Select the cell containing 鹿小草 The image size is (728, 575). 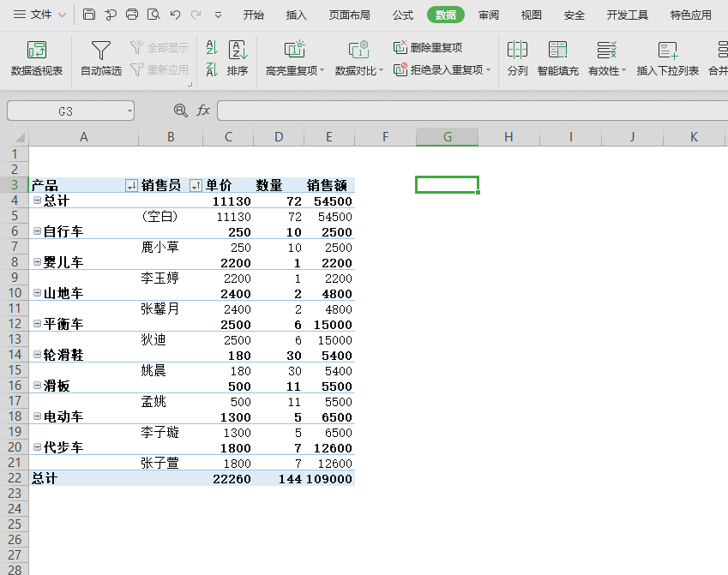tap(171, 247)
